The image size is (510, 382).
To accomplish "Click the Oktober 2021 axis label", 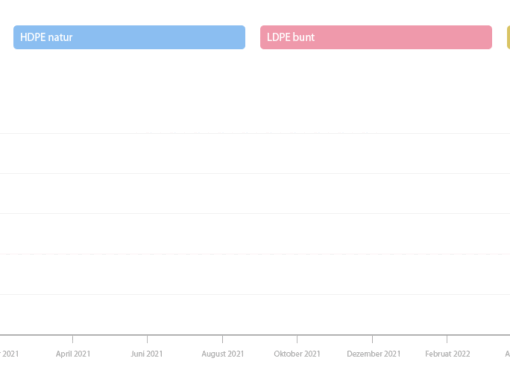I will tap(297, 354).
